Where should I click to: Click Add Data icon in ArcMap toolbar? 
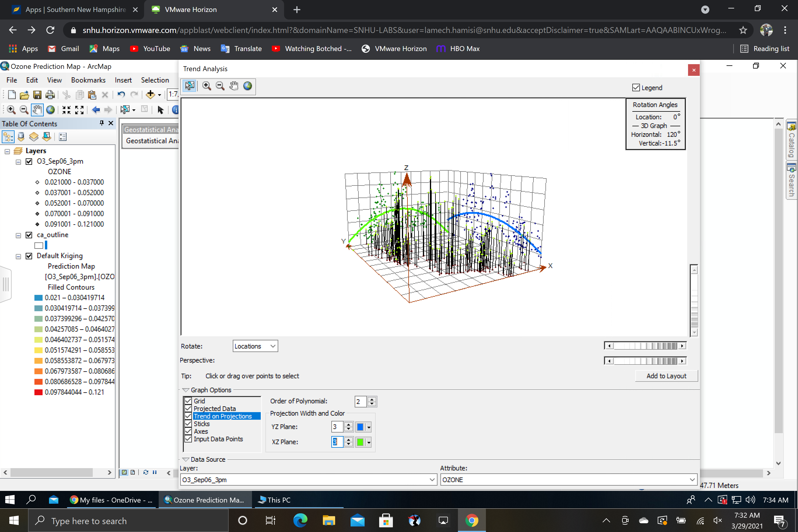[150, 95]
